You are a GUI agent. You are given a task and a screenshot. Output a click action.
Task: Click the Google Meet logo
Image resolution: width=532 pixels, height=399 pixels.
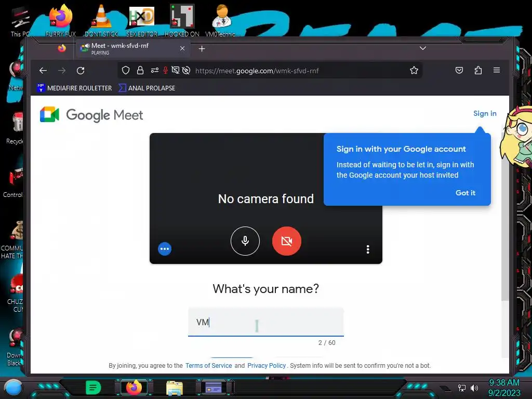point(91,115)
